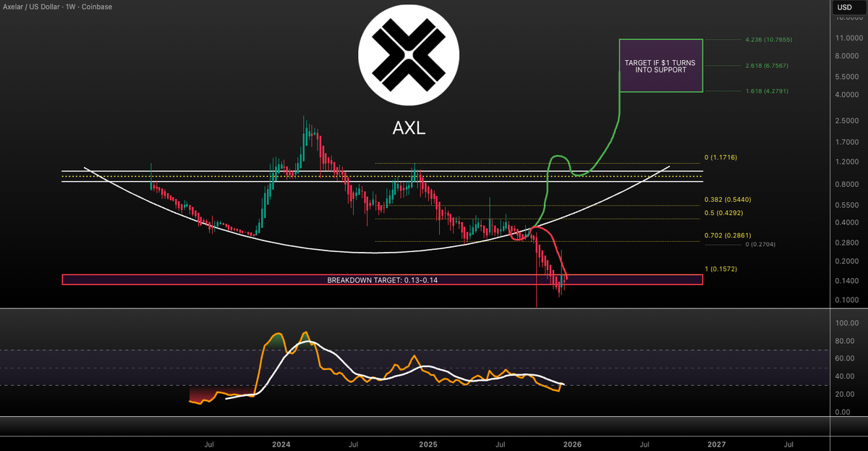Image resolution: width=868 pixels, height=451 pixels.
Task: Click the 1.2000 price axis label
Action: (x=846, y=162)
